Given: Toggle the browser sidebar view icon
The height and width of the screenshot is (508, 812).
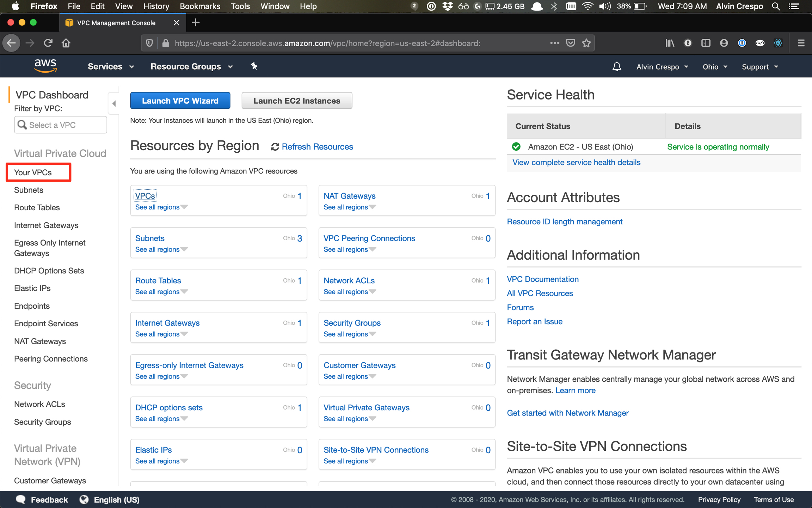Looking at the screenshot, I should coord(706,43).
